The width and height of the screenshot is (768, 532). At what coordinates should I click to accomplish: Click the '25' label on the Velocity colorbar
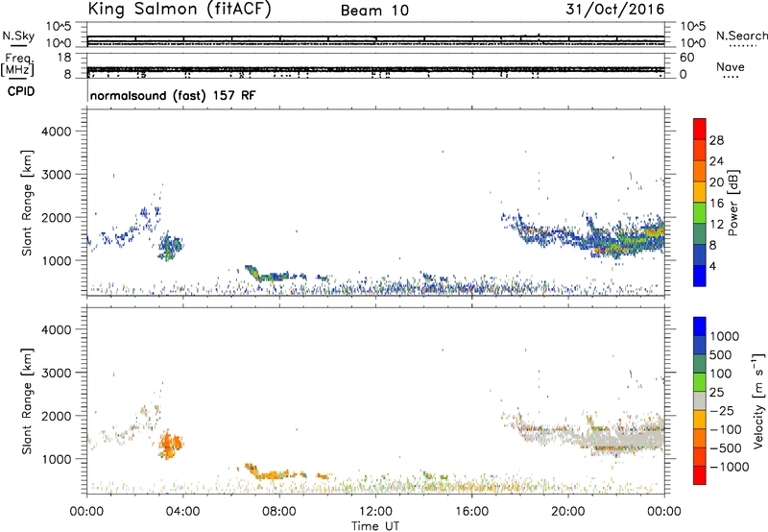click(x=716, y=393)
